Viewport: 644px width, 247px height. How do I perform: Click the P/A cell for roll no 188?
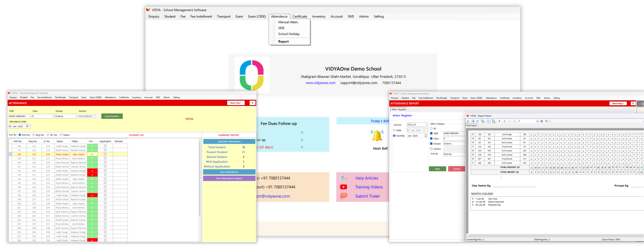pos(92,154)
